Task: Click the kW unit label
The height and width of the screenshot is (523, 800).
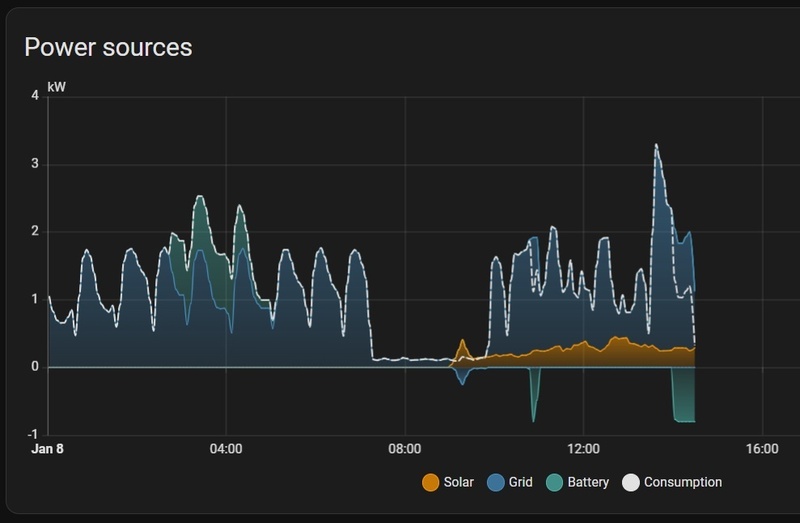Action: (57, 87)
